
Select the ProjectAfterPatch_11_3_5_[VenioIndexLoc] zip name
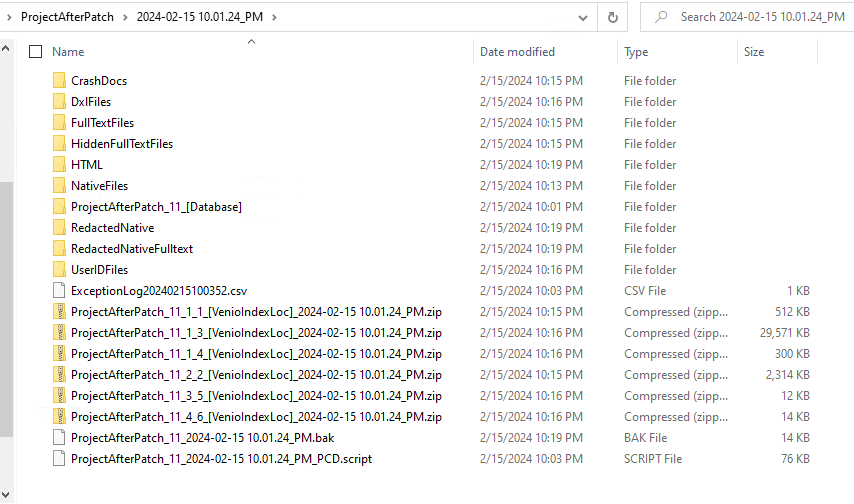pos(257,396)
